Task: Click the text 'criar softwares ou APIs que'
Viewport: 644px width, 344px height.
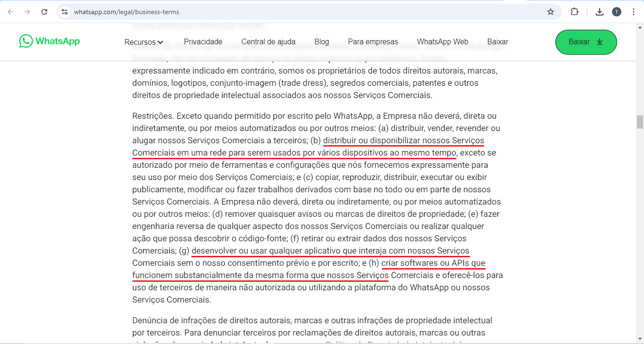Action: (433, 263)
